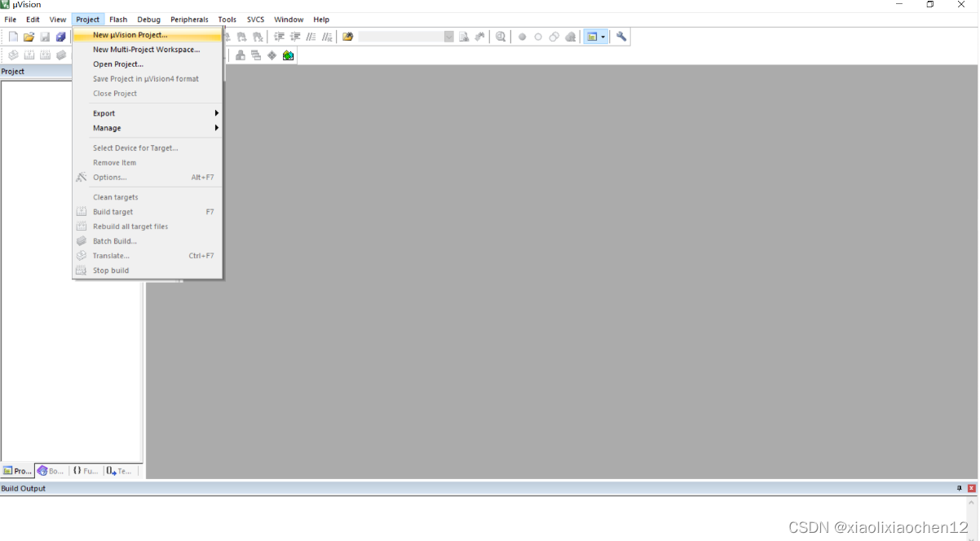Viewport: 980px width, 541px height.
Task: Click the Insert Breakpoint solid circle icon
Action: [523, 37]
